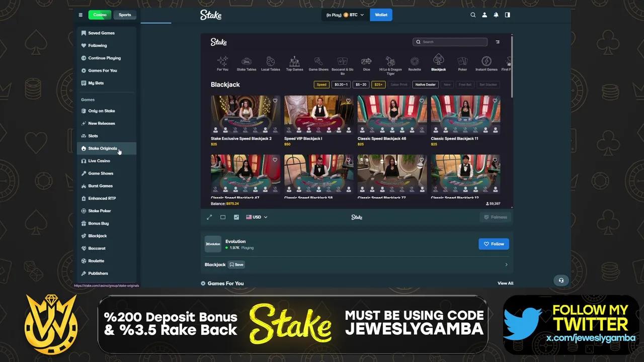Select the Top Games category

click(294, 63)
